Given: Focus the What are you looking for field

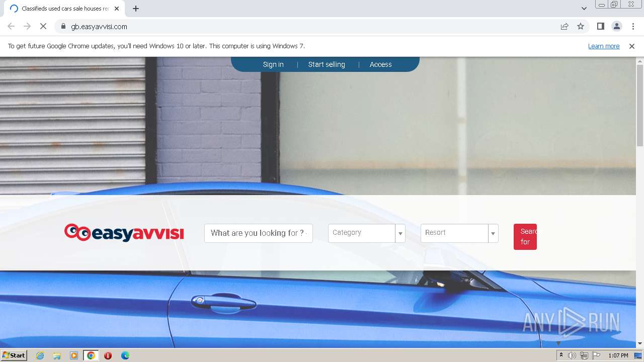Looking at the screenshot, I should [259, 233].
